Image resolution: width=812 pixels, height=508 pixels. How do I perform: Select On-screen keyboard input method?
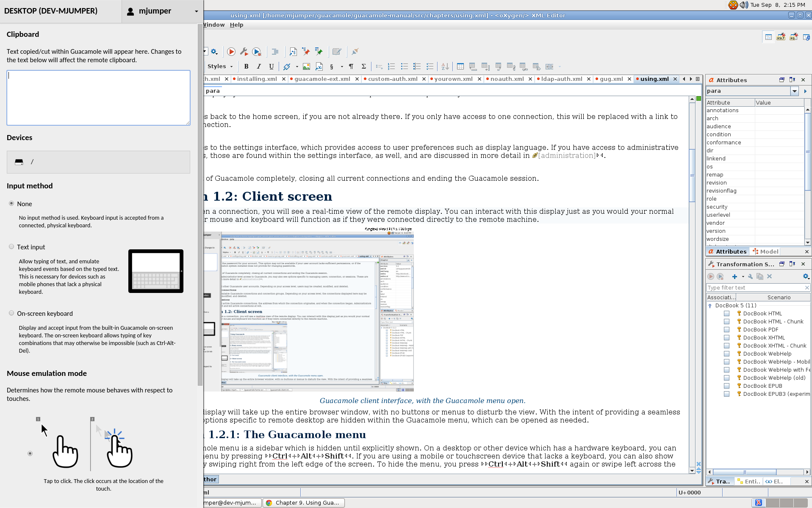pos(11,313)
